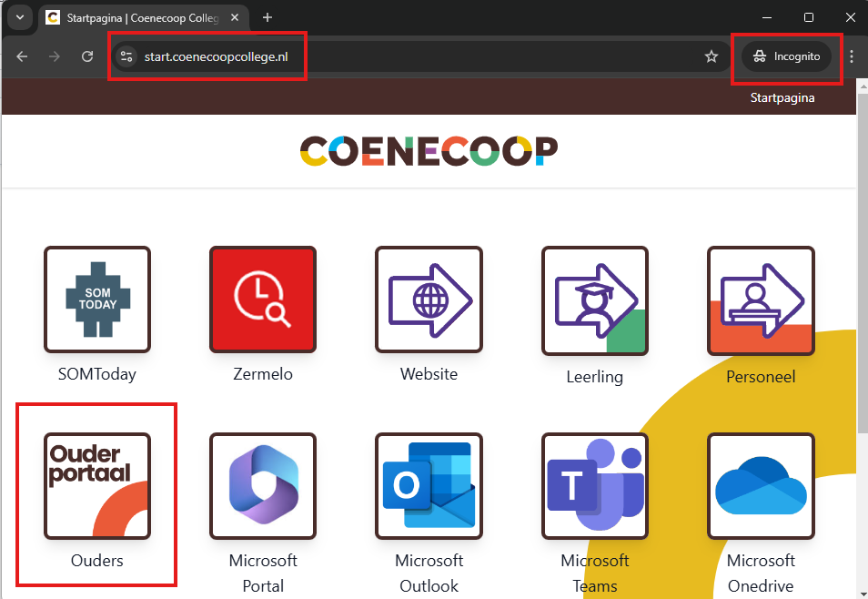868x599 pixels.
Task: Expand the tab search dropdown arrow
Action: pos(20,17)
